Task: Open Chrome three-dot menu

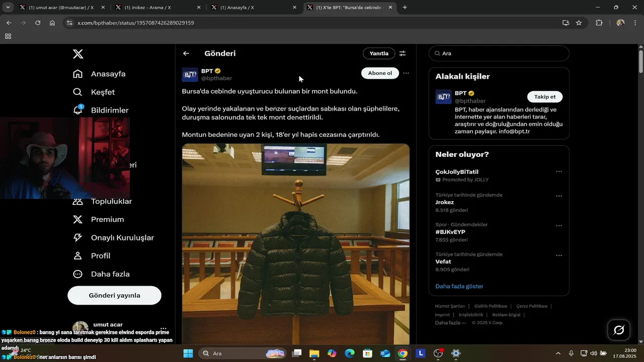Action: [x=635, y=23]
